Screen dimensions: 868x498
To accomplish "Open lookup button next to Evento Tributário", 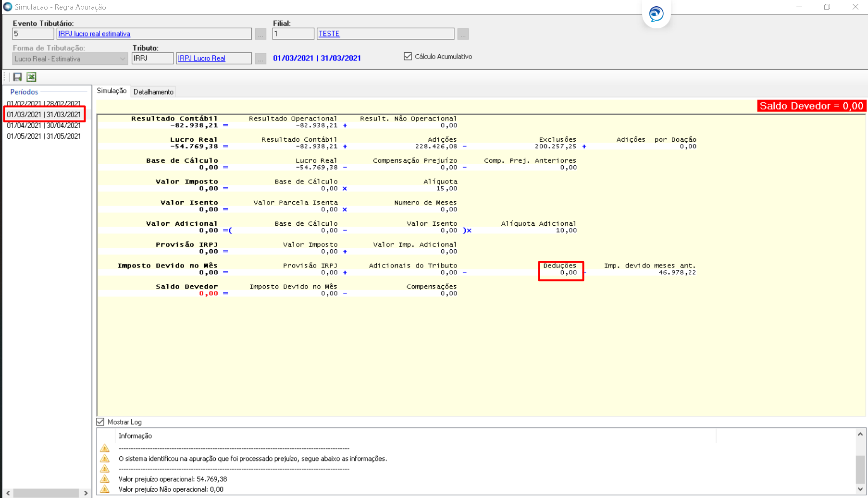I will pyautogui.click(x=260, y=34).
